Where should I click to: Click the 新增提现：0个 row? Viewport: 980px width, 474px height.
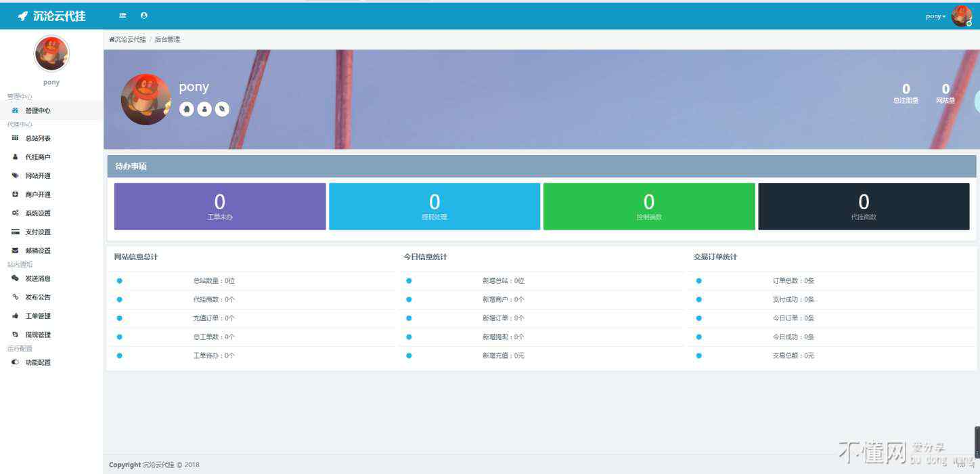(x=541, y=337)
